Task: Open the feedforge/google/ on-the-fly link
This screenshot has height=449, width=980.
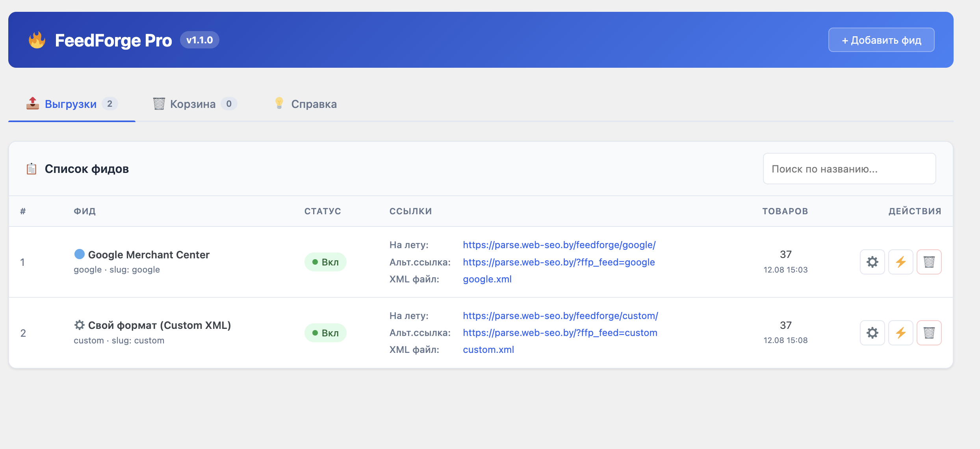Action: pos(559,245)
